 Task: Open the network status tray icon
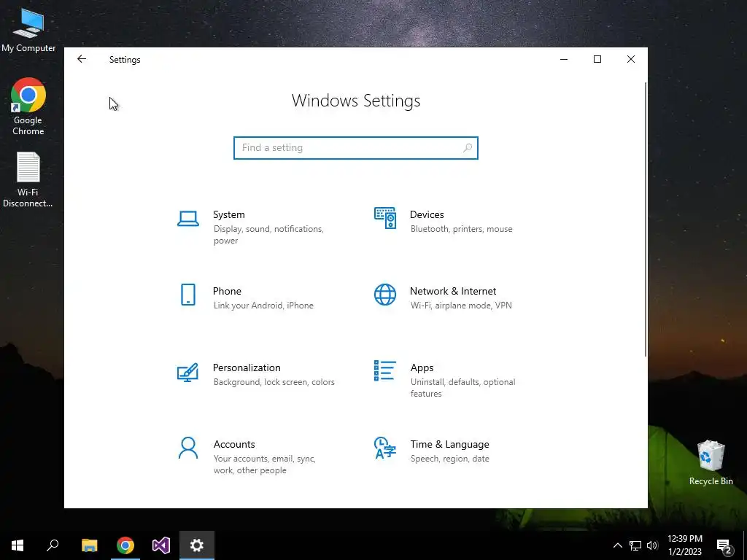point(635,545)
